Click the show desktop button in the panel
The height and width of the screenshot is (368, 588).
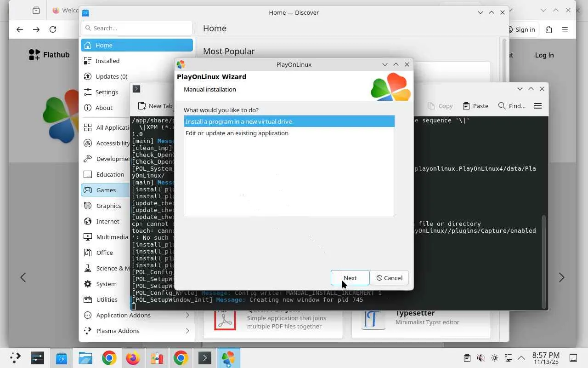click(x=573, y=358)
